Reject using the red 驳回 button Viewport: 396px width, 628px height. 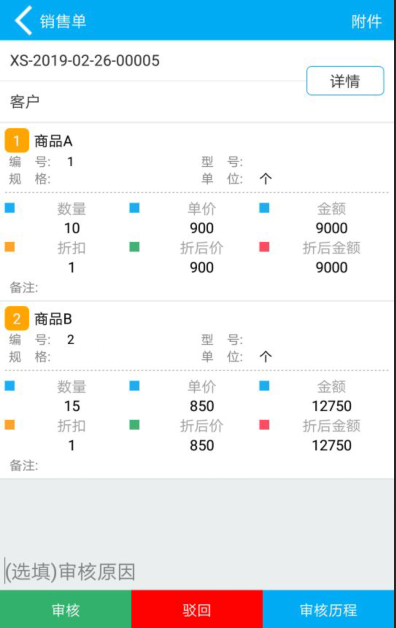click(x=197, y=609)
